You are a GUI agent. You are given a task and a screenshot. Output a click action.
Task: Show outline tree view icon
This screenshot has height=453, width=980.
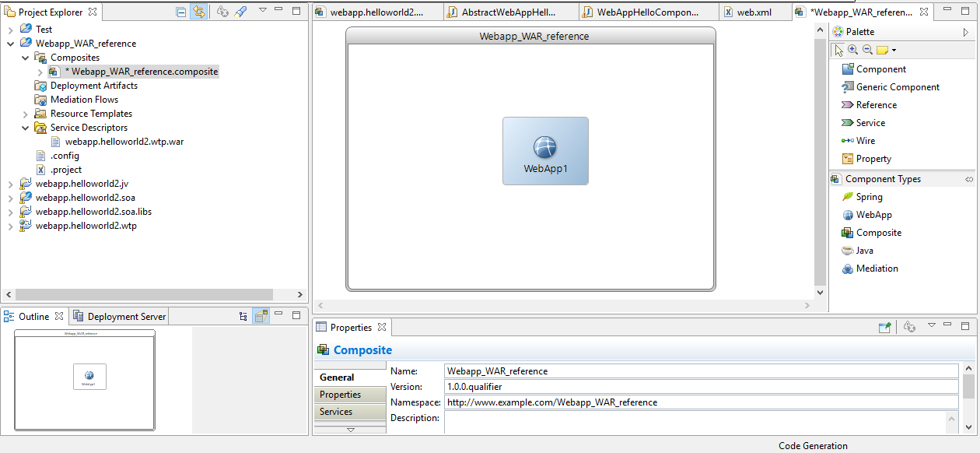(x=243, y=317)
